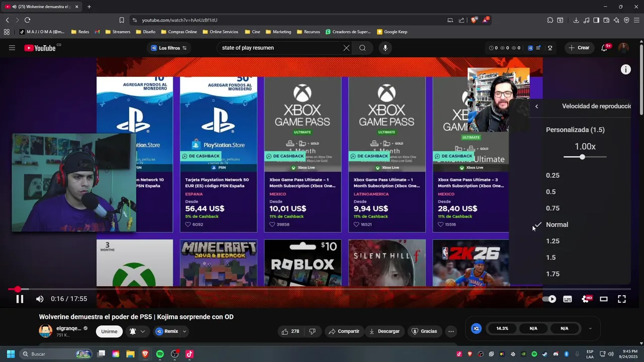Toggle autoplay switch in player

[x=549, y=299]
